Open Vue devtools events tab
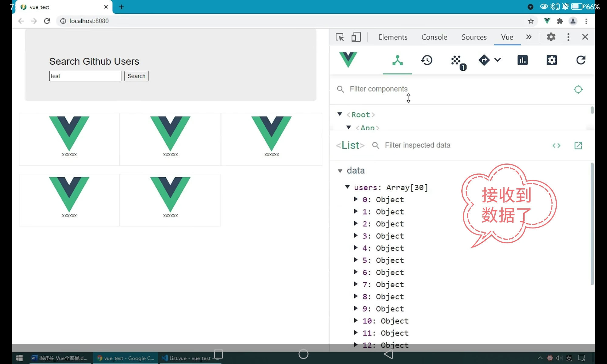Screen dimensions: 607x364 tap(456, 60)
